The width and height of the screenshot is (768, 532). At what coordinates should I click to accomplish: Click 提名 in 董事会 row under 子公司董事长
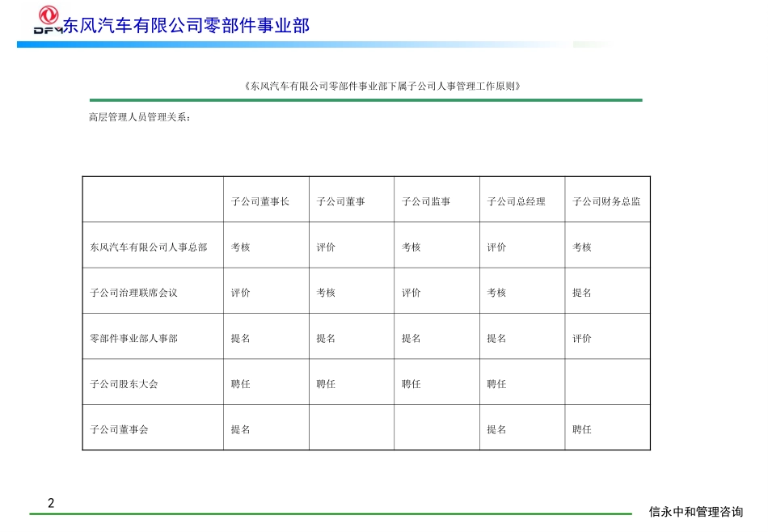[240, 429]
